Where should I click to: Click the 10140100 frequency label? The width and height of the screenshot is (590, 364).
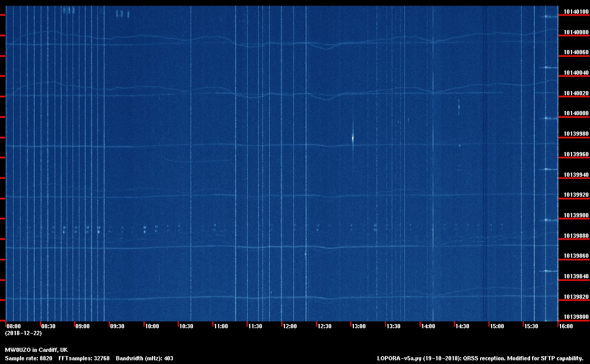pos(576,12)
